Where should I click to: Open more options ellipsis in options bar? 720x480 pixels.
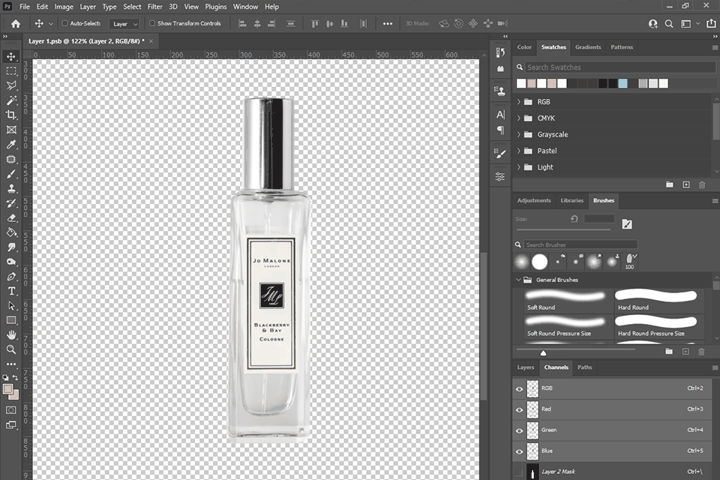(x=388, y=23)
